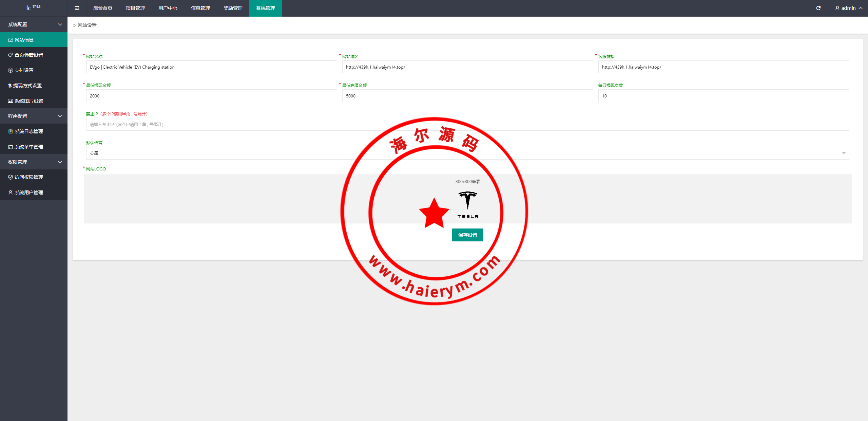Open 支付设置 in sidebar
The width and height of the screenshot is (868, 421).
(x=34, y=70)
